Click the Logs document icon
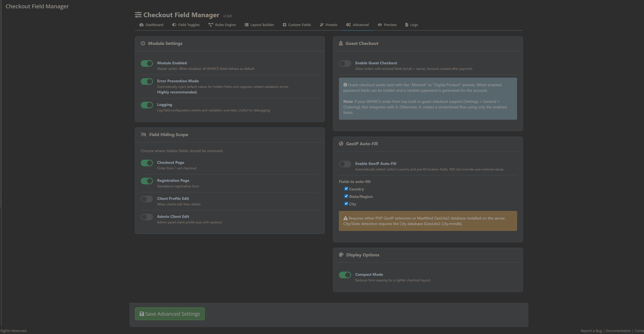 [407, 25]
